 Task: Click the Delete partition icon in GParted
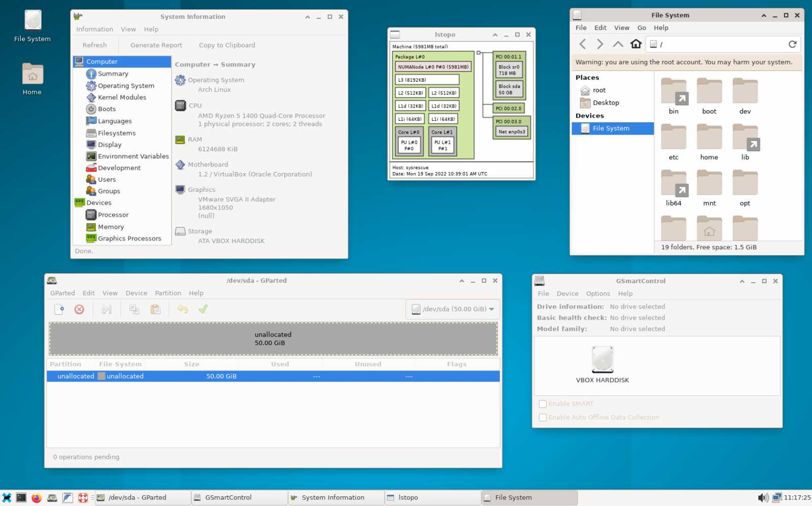click(x=79, y=309)
